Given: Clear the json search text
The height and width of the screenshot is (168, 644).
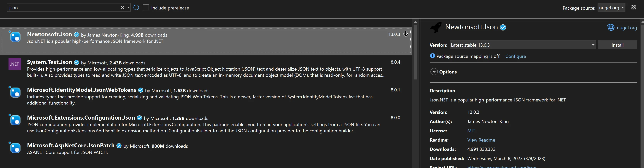Looking at the screenshot, I should click(122, 8).
